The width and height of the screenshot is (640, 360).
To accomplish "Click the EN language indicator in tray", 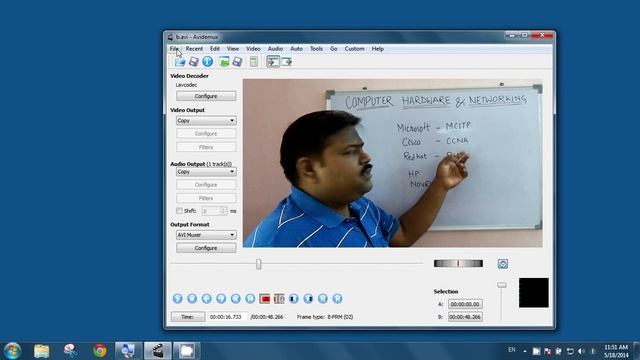I will click(x=512, y=350).
